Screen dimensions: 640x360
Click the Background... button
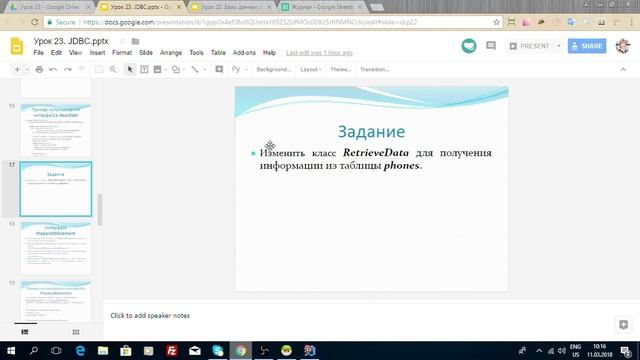click(x=273, y=69)
